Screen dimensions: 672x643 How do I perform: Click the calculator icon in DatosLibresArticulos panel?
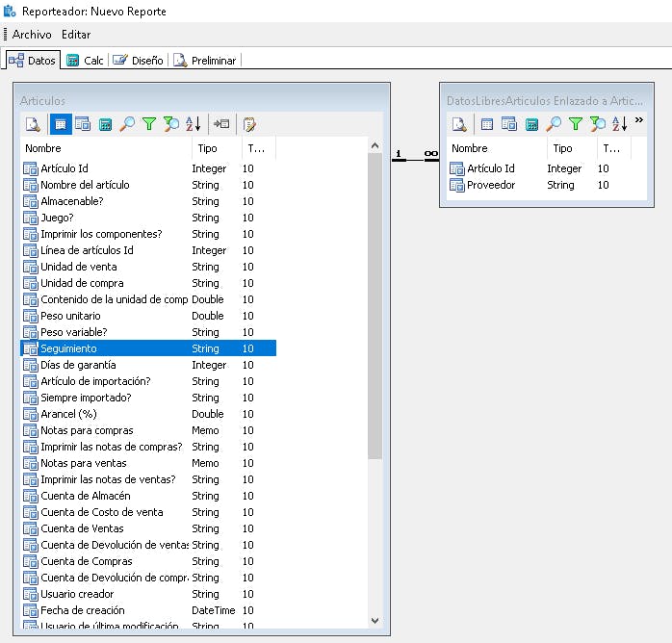coord(531,124)
